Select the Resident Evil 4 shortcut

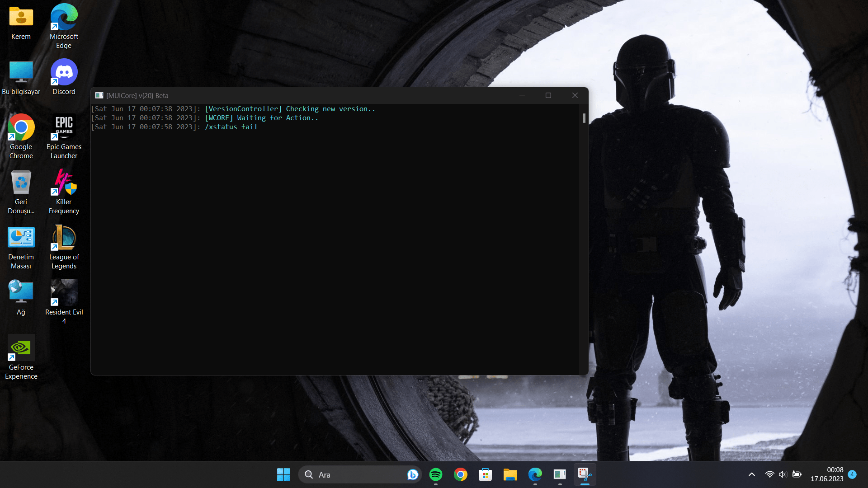tap(64, 302)
